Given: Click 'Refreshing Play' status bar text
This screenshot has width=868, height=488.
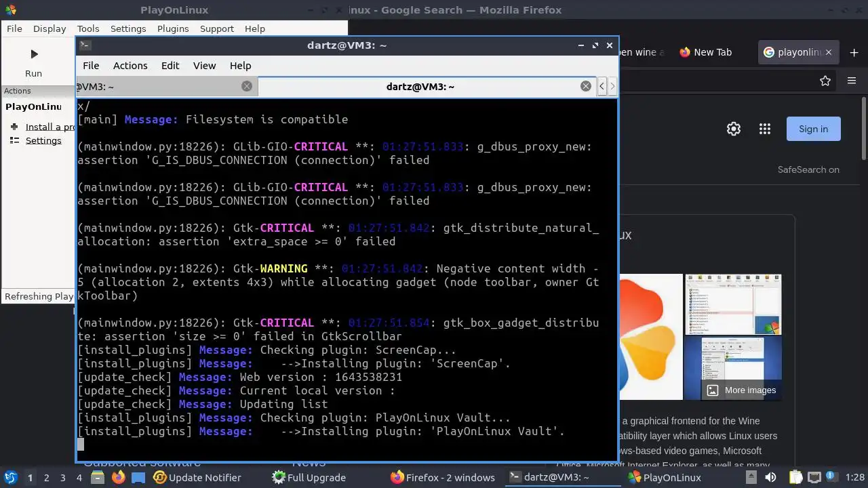Looking at the screenshot, I should pos(39,296).
